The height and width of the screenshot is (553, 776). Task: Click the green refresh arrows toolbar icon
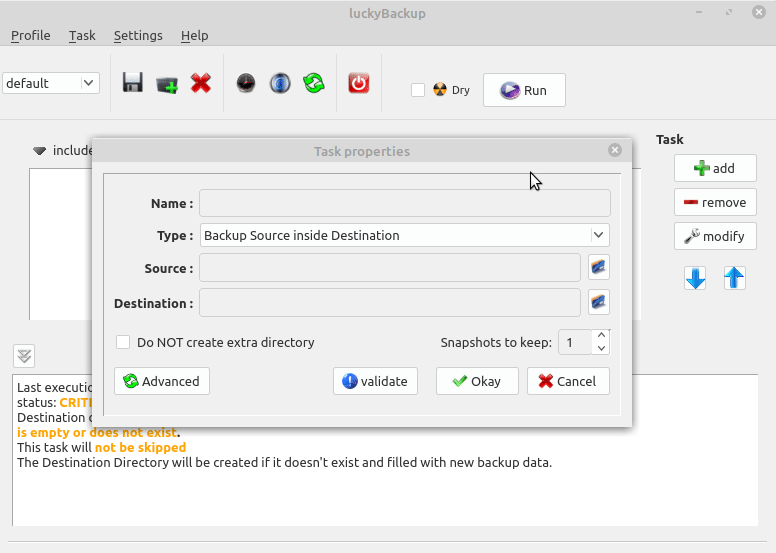(314, 83)
